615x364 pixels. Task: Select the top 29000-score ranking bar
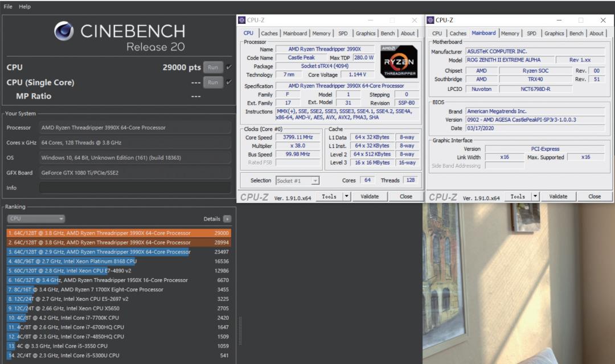coord(118,233)
